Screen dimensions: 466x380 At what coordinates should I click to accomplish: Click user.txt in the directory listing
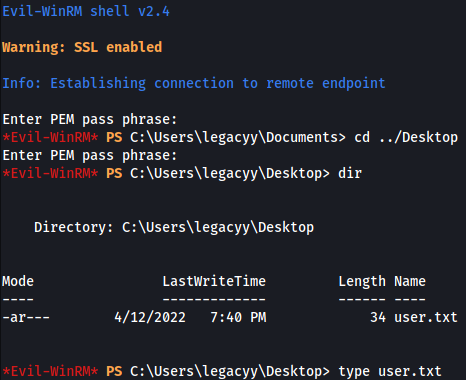[426, 317]
